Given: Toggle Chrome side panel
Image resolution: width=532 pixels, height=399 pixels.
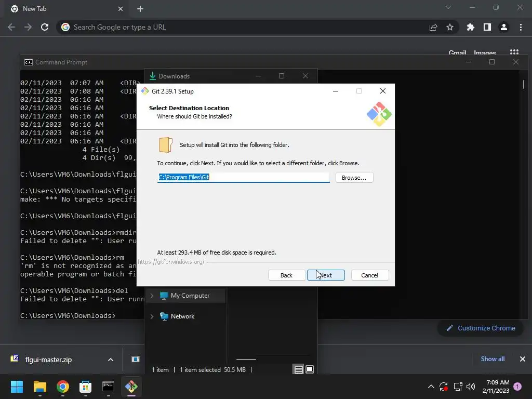Looking at the screenshot, I should click(487, 27).
